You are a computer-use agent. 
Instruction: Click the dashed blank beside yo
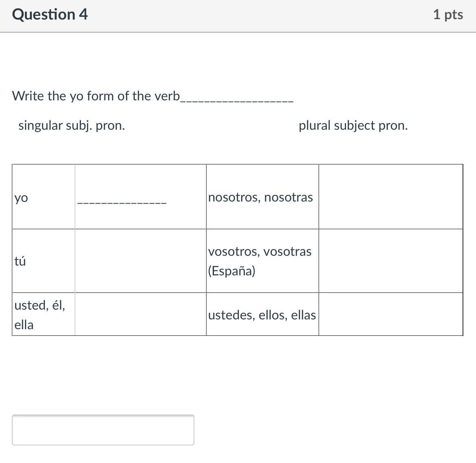121,202
